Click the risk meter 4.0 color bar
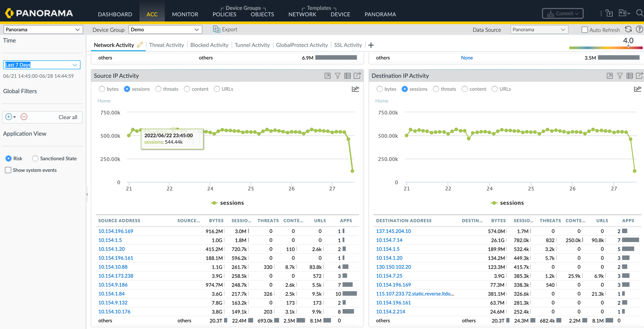 point(606,48)
